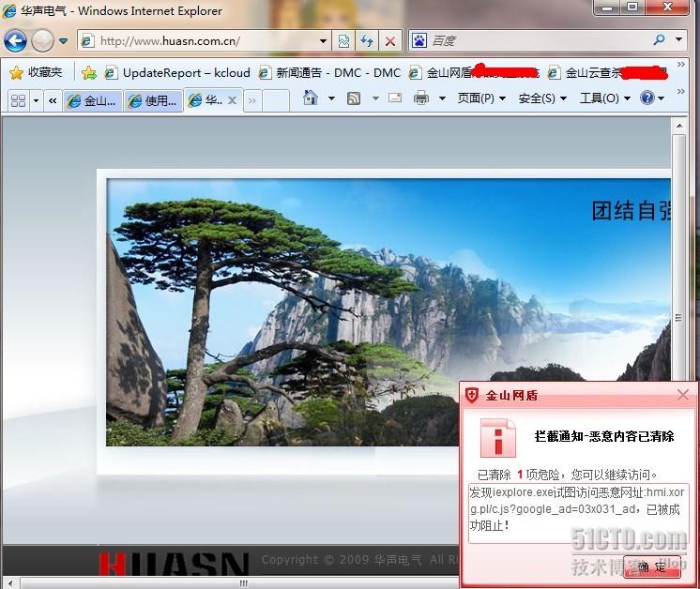Click the search magnifier icon

[659, 39]
